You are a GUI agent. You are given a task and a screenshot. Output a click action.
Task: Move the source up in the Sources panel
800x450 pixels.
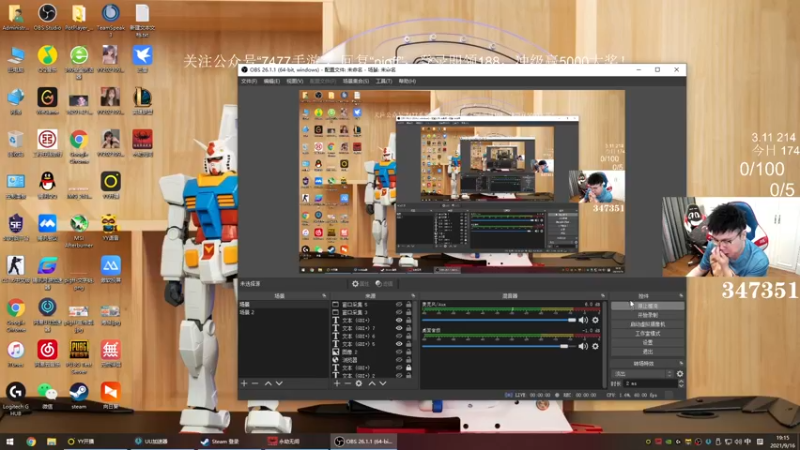[x=372, y=383]
